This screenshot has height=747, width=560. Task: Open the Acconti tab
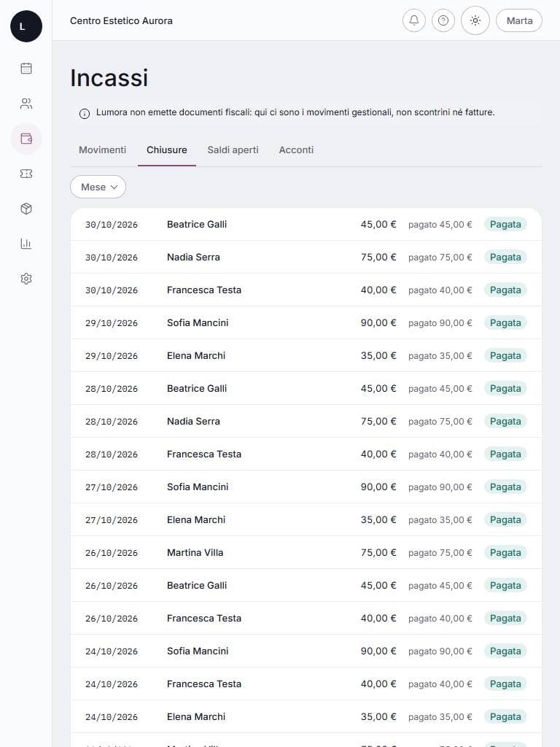[296, 150]
